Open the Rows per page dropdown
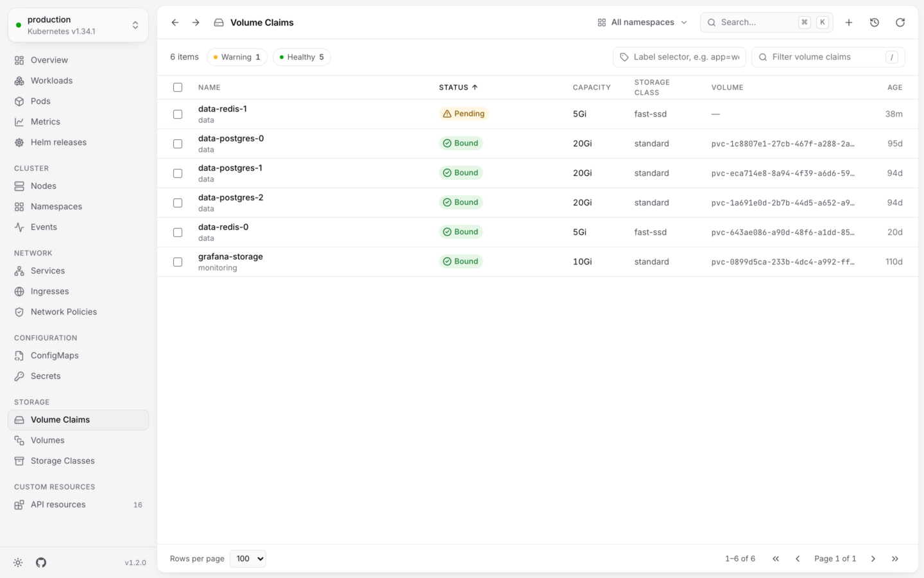The width and height of the screenshot is (924, 578). coord(248,559)
